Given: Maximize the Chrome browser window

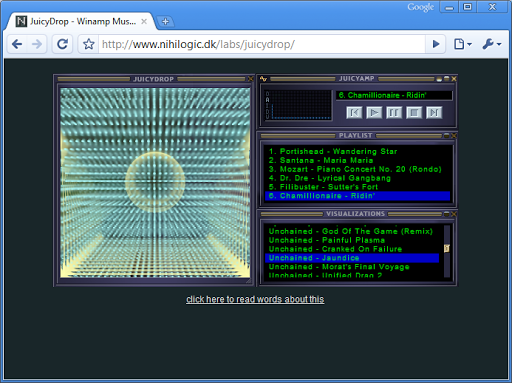Looking at the screenshot, I should (468, 7).
